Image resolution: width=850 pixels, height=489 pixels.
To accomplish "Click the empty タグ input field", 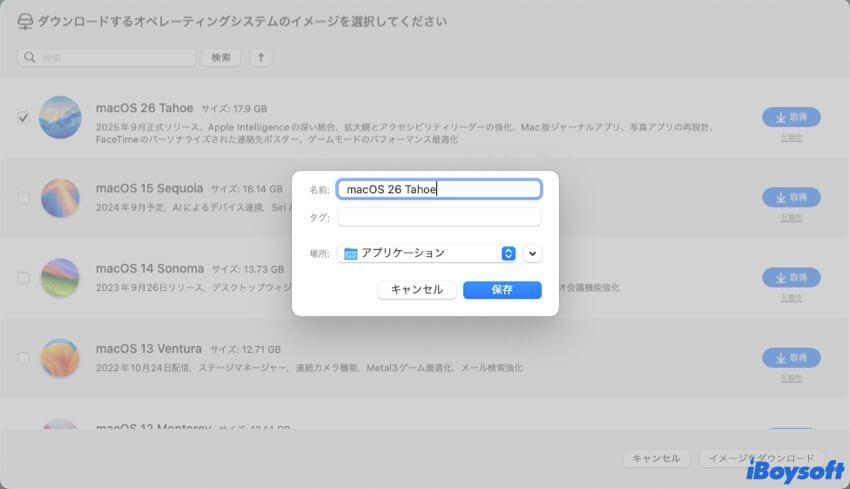I will tap(439, 217).
